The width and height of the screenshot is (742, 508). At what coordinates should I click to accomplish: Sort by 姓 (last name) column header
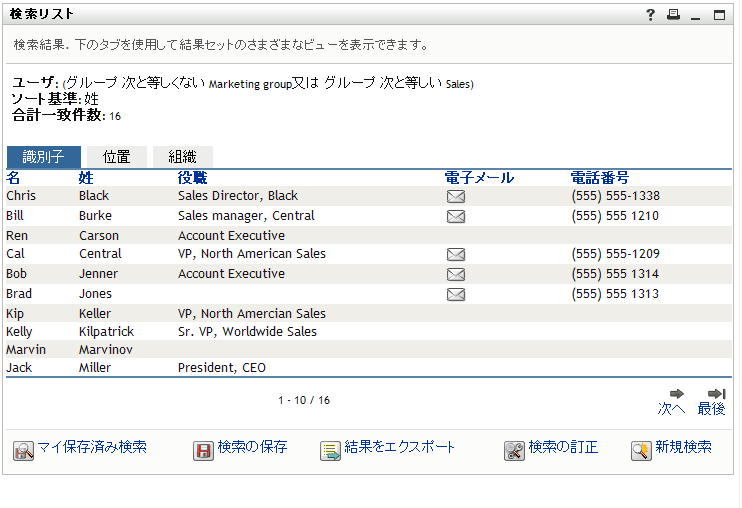(86, 178)
